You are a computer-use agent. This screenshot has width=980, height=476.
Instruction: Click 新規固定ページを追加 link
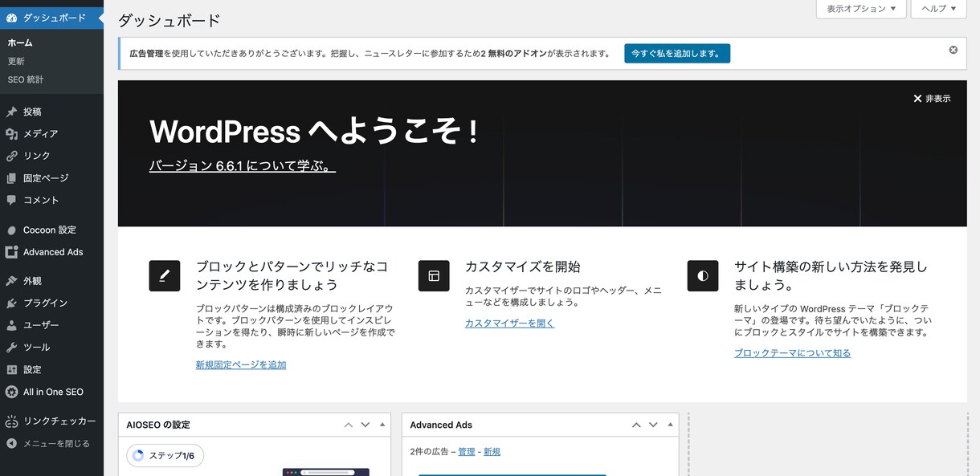(x=241, y=364)
